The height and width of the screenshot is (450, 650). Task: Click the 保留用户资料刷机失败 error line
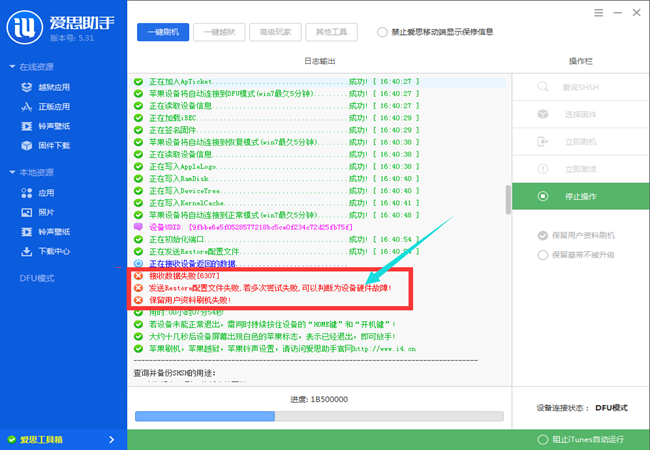(190, 300)
